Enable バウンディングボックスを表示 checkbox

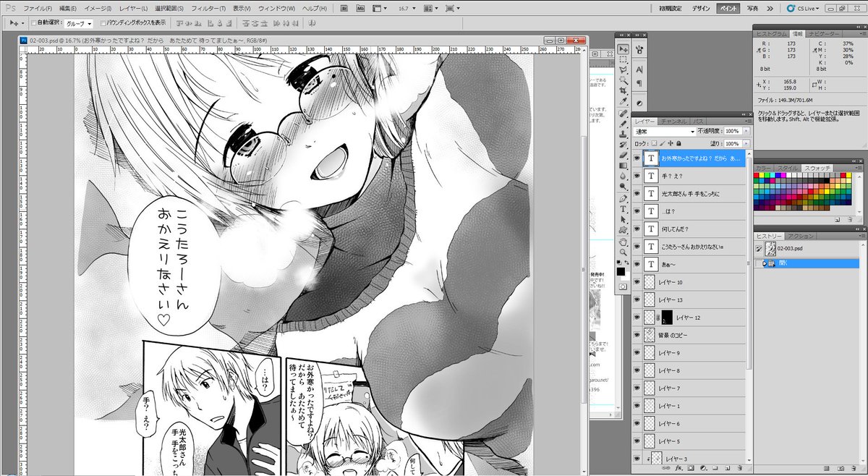tap(103, 23)
